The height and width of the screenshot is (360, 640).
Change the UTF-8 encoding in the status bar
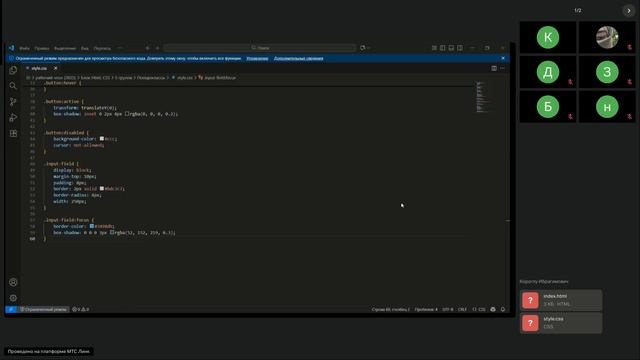(x=447, y=309)
